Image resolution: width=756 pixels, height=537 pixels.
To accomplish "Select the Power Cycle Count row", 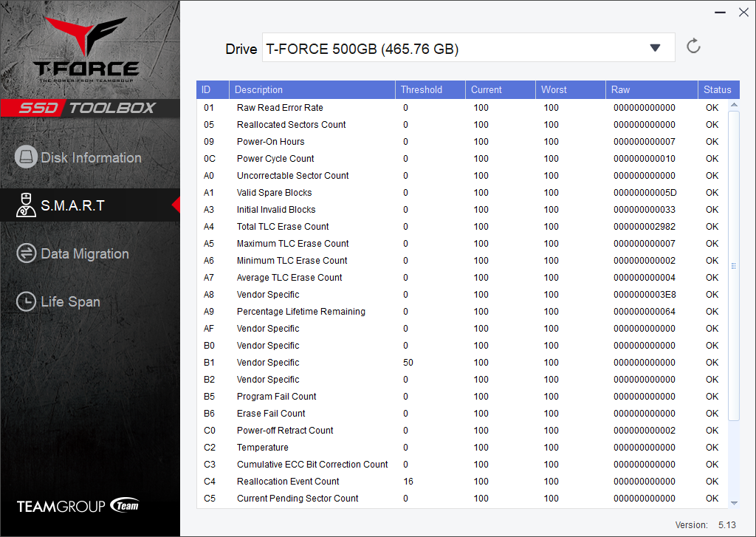I will [x=462, y=158].
